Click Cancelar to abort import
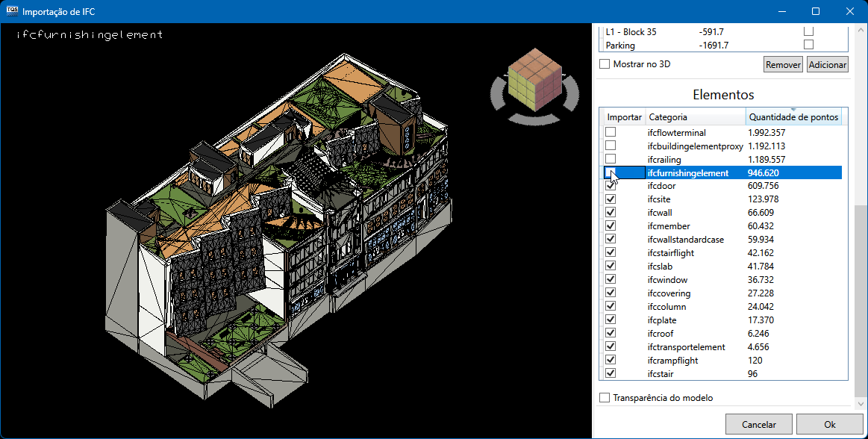 pos(758,424)
